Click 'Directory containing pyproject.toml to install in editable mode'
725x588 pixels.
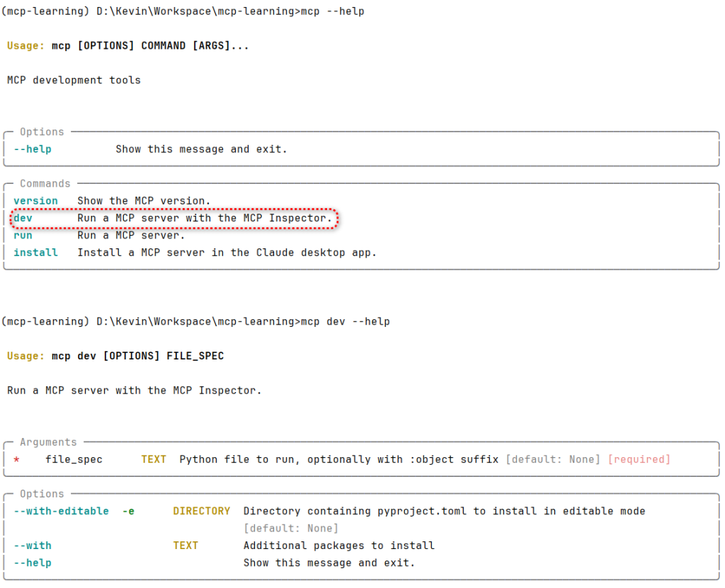click(445, 512)
